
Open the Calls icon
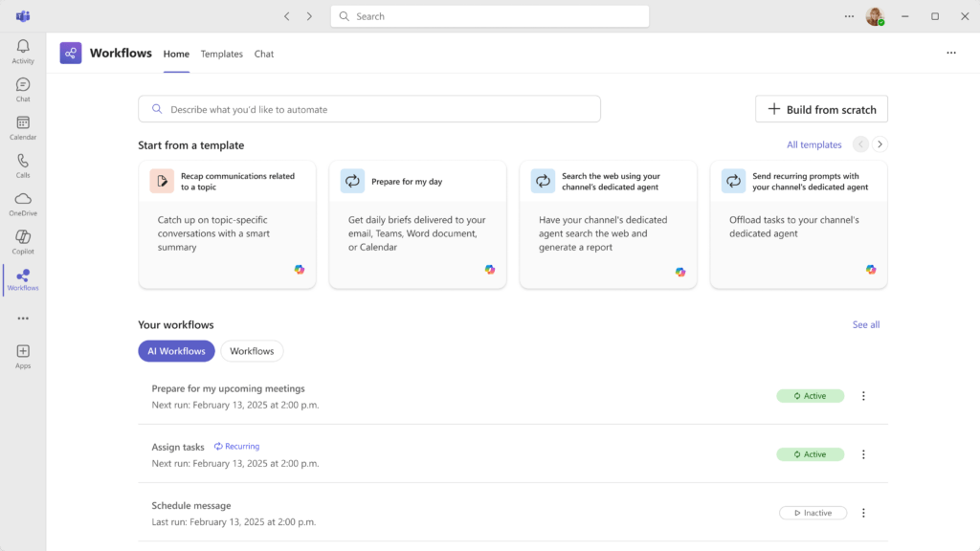(22, 164)
